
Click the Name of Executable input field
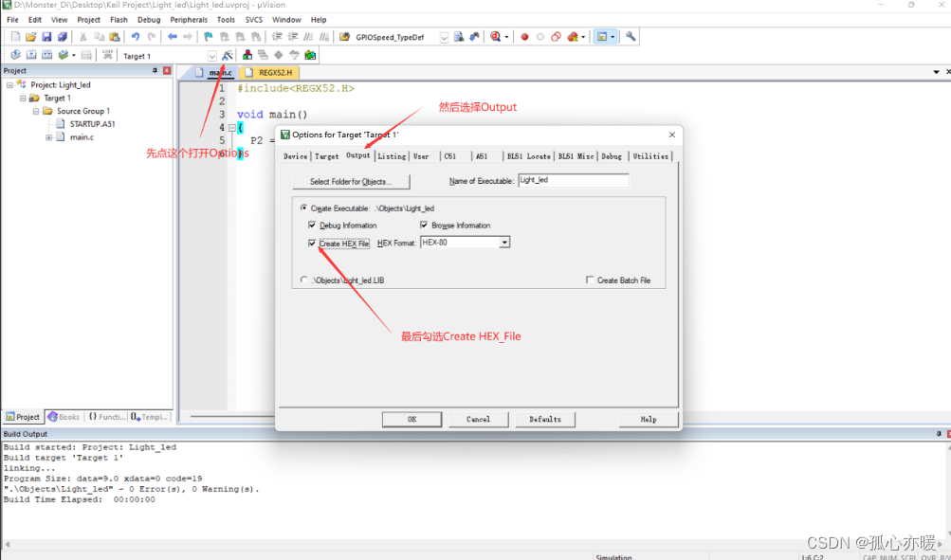[573, 181]
